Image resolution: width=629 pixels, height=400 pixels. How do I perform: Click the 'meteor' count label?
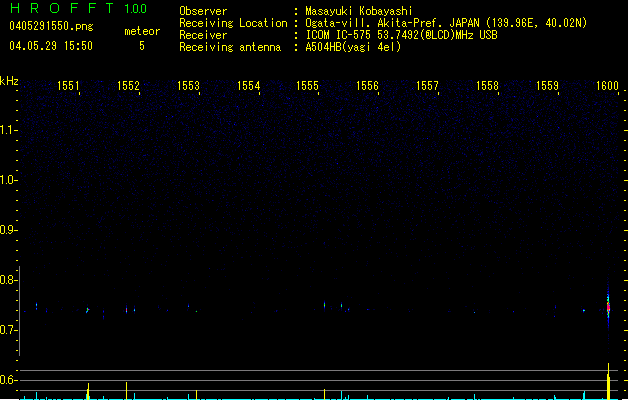142,31
